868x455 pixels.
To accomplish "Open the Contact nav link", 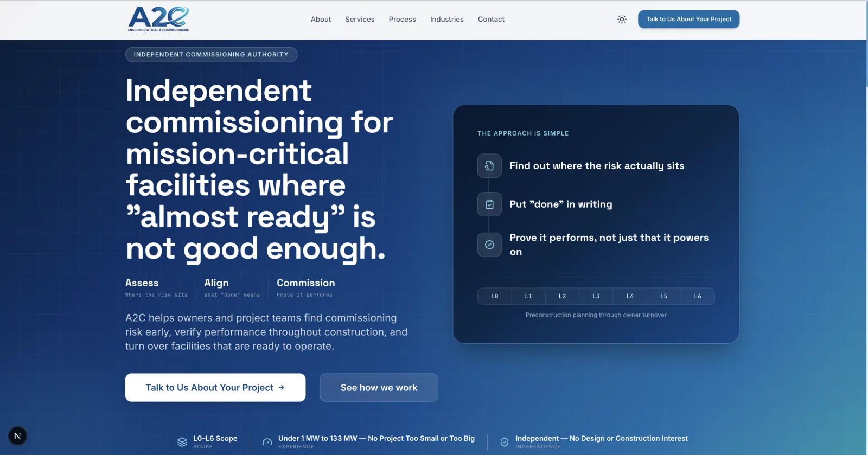I will point(491,19).
